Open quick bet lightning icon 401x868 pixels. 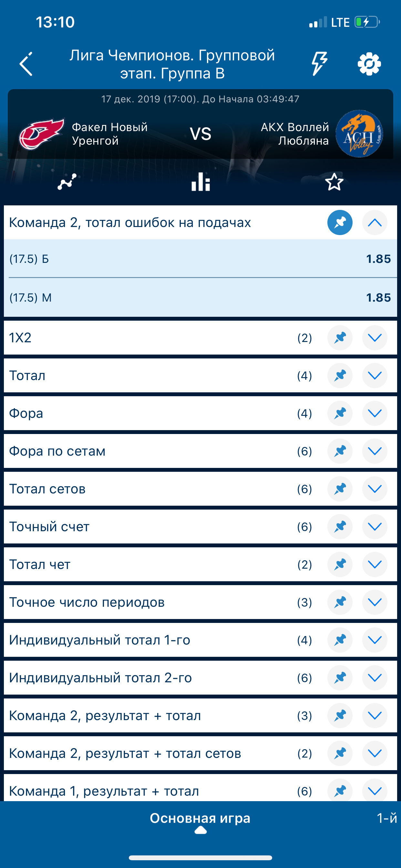[319, 63]
